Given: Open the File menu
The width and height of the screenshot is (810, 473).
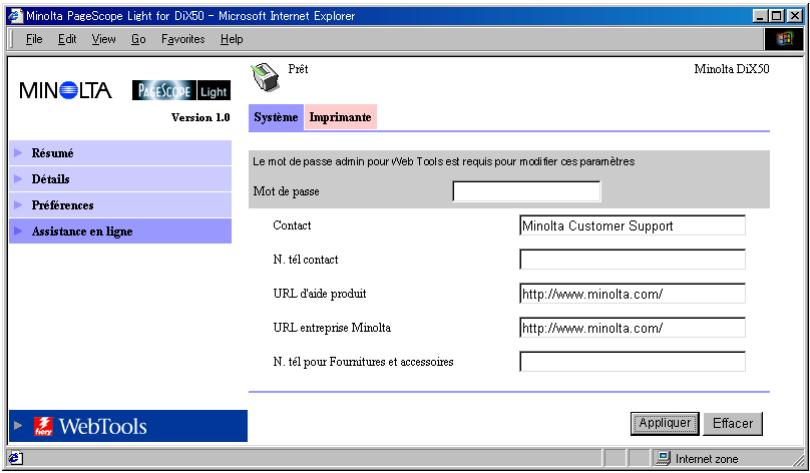Looking at the screenshot, I should coord(34,39).
